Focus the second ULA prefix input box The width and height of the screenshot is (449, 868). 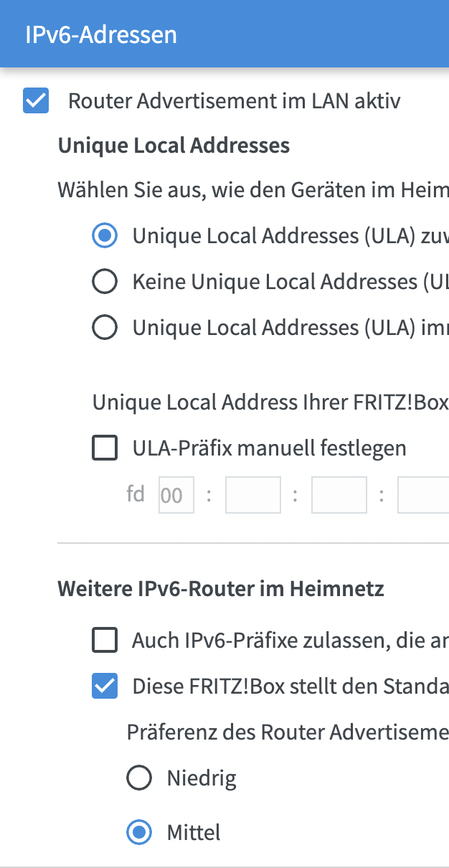point(253,495)
